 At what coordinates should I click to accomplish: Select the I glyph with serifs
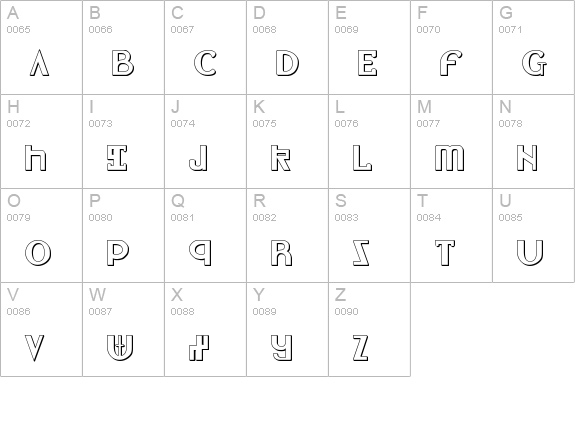pos(117,158)
